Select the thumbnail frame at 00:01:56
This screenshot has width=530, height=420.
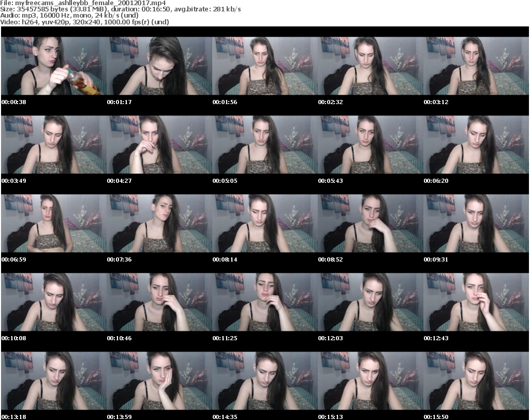(x=265, y=66)
